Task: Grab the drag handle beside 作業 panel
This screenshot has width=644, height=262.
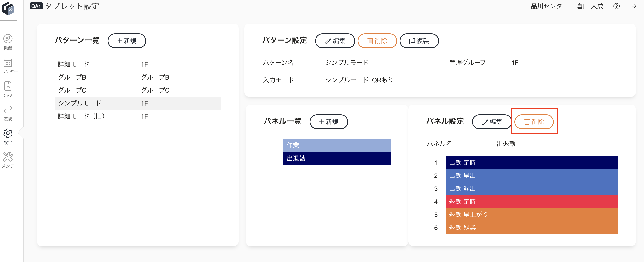Action: coord(274,145)
